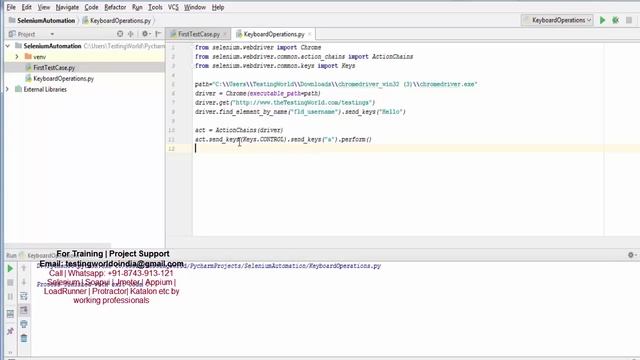Collapse SeleniumAutomation project root
Viewport: 640px width, 360px height.
coord(8,46)
